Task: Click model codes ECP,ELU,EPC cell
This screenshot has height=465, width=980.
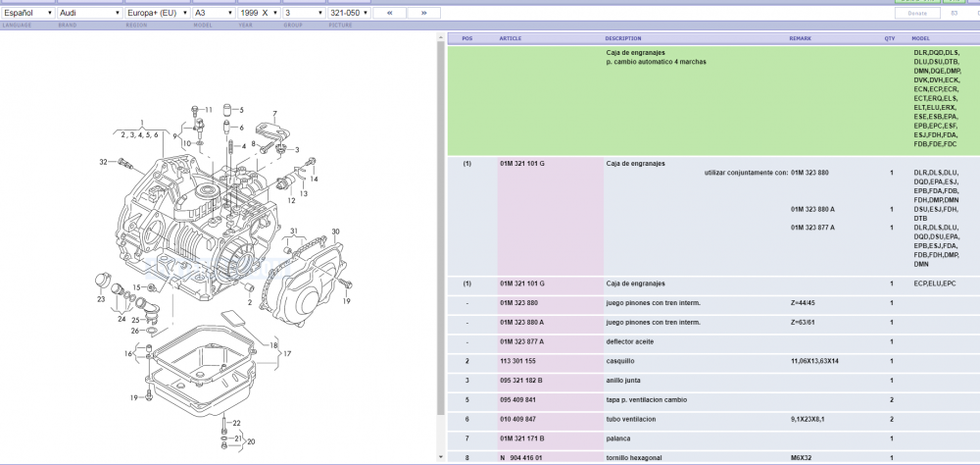Action: tap(934, 284)
